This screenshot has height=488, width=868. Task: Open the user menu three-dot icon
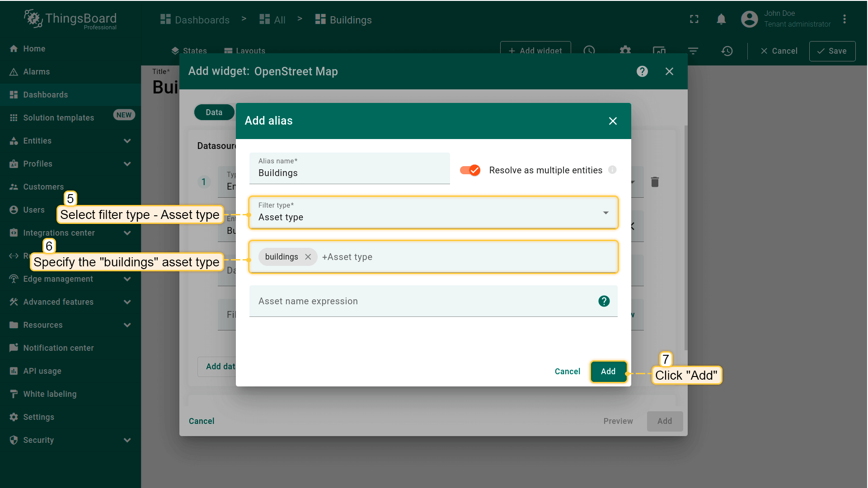(x=844, y=19)
